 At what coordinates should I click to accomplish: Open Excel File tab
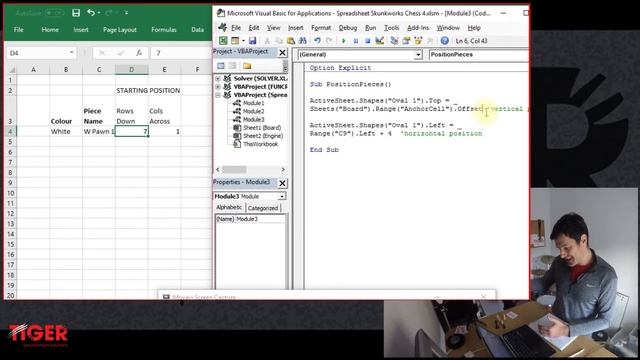click(x=18, y=29)
